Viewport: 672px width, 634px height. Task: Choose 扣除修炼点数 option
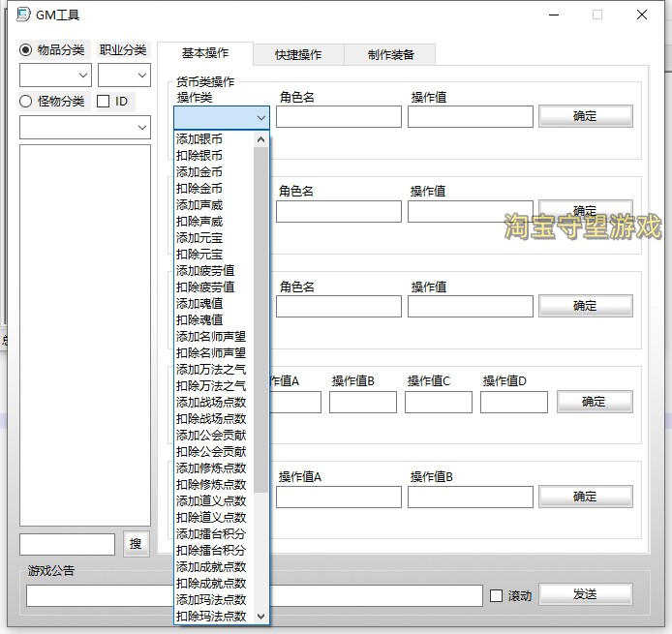pos(214,485)
